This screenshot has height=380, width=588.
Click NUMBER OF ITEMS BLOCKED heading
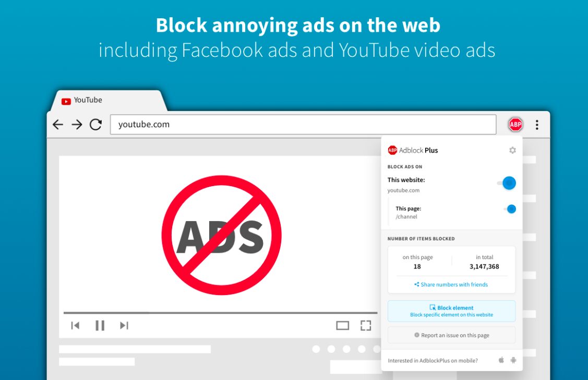click(421, 239)
